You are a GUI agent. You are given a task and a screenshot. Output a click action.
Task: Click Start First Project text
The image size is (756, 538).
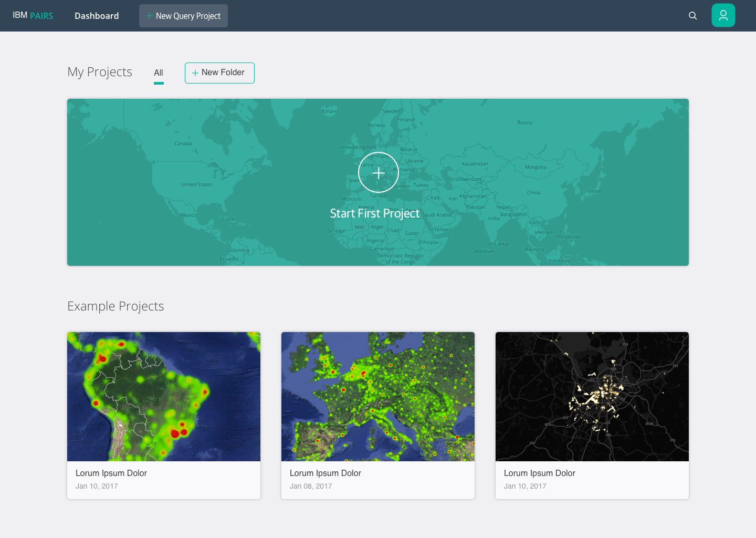[374, 213]
